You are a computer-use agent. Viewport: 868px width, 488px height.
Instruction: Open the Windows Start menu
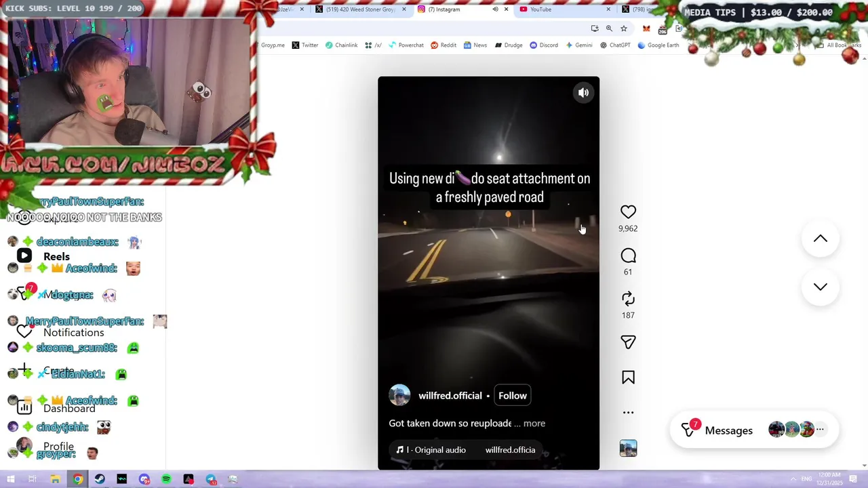(x=10, y=479)
